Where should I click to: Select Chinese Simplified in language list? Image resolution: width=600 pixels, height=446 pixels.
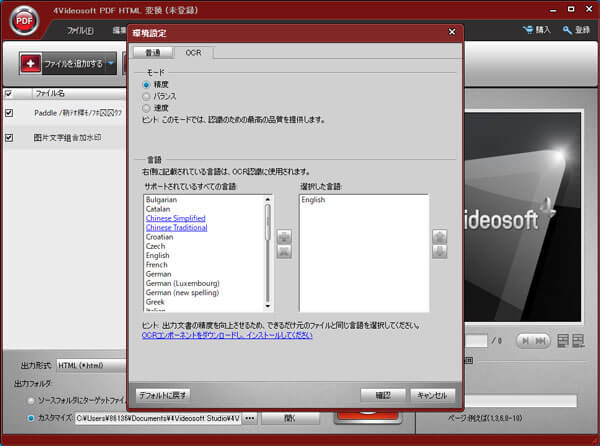click(176, 218)
